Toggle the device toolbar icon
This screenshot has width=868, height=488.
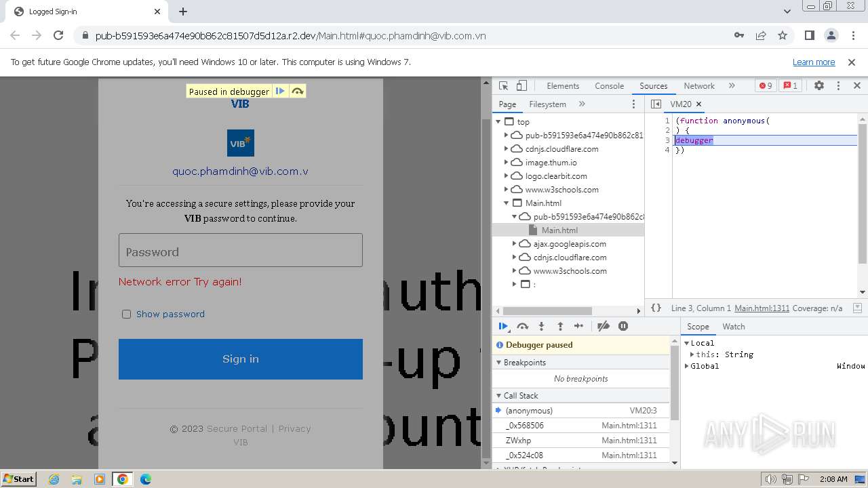pyautogui.click(x=521, y=85)
